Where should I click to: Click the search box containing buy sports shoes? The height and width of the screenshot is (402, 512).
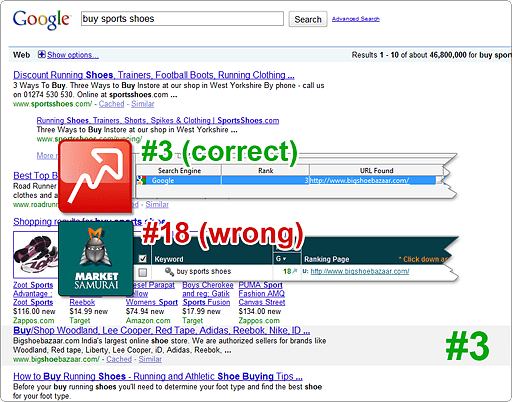pos(182,19)
